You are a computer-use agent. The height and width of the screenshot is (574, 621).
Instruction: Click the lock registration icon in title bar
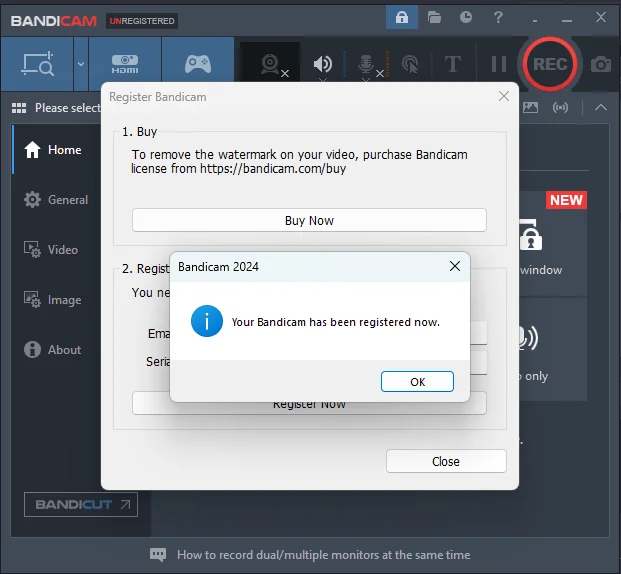coord(402,17)
